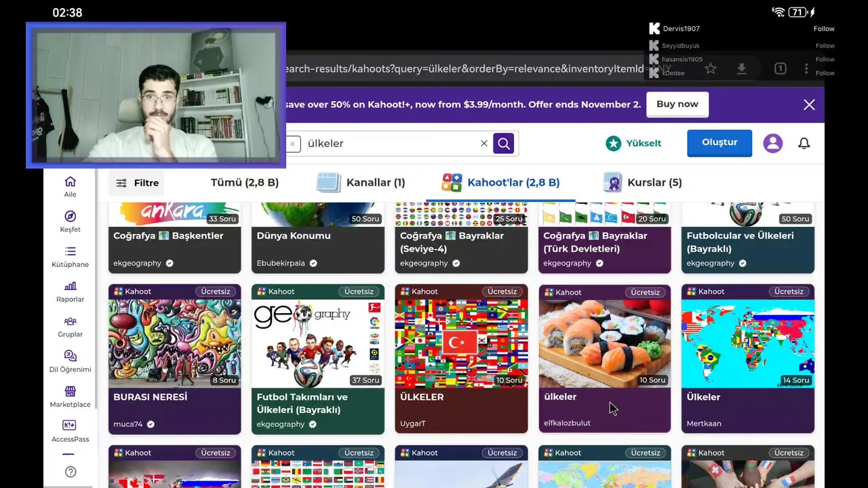Click author elfkalozbulut
Screen dimensions: 868x488
click(567, 423)
